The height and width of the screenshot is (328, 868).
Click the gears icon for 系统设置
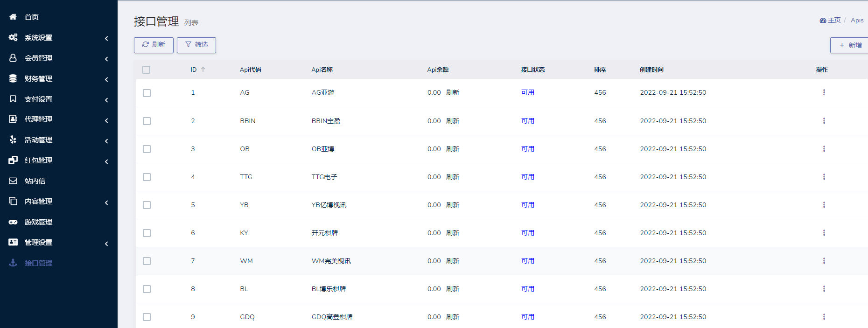point(13,37)
